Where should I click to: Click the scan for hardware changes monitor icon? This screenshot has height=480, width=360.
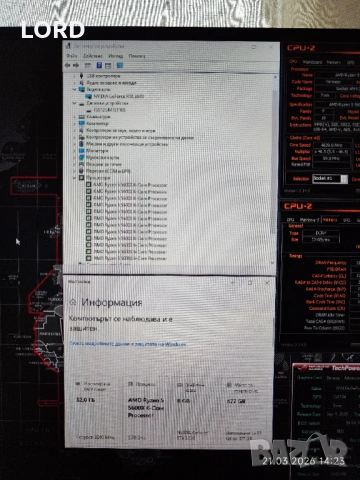120,65
